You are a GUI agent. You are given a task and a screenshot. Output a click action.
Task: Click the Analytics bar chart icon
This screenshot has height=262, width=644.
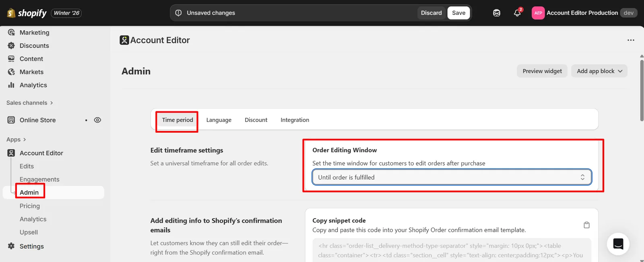(x=11, y=85)
